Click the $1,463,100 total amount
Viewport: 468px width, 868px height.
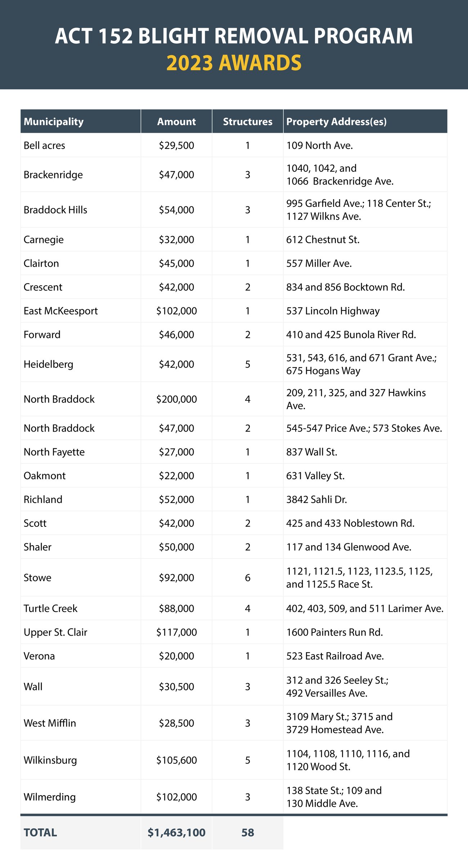176,833
